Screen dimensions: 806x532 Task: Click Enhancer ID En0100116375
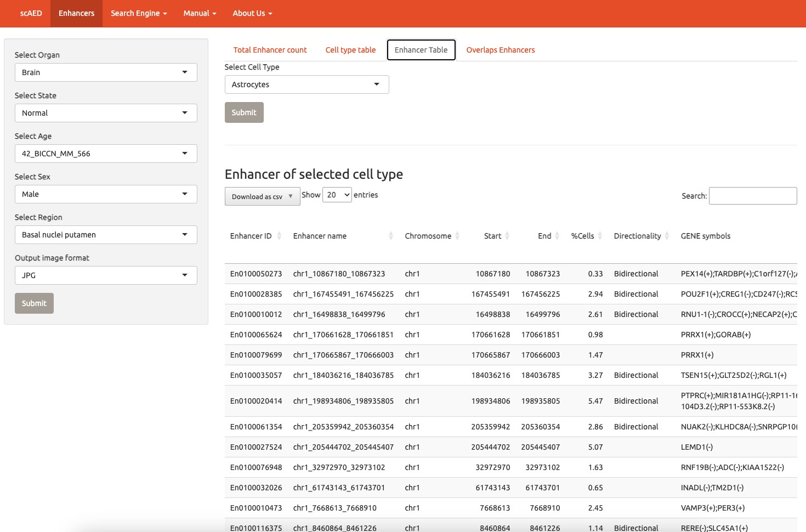pyautogui.click(x=256, y=528)
